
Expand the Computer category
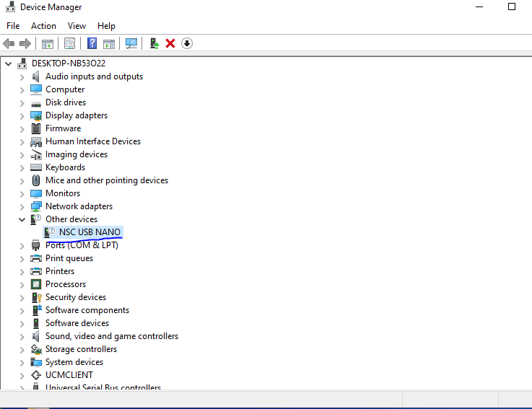[x=22, y=90]
